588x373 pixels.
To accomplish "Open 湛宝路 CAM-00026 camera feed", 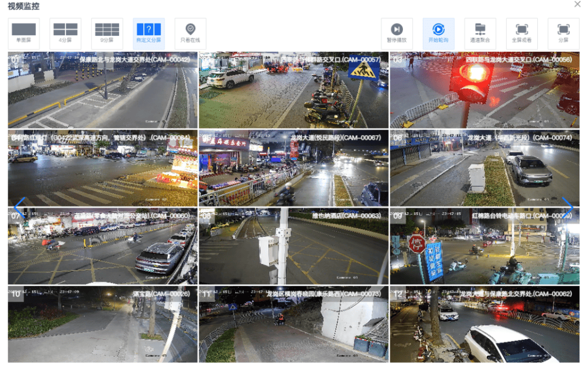I will [102, 325].
